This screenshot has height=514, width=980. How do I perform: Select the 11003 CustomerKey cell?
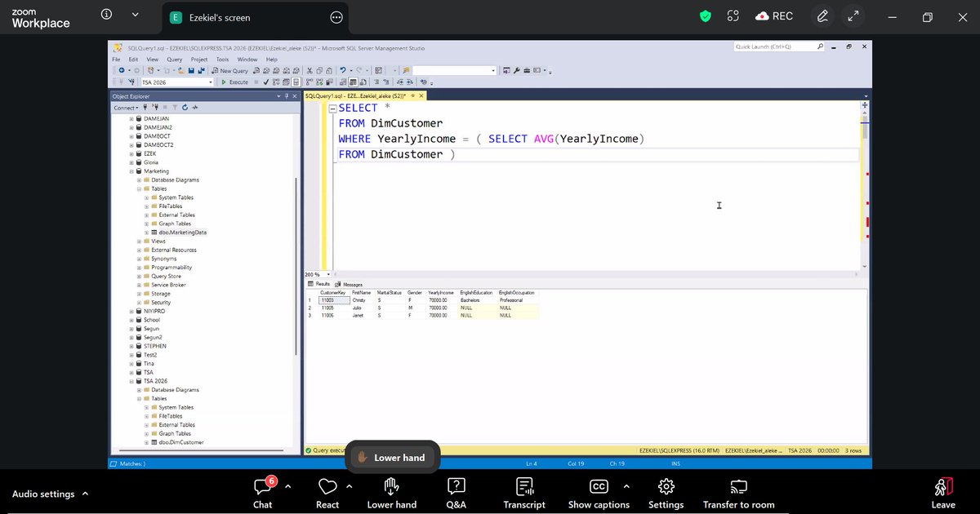pyautogui.click(x=334, y=299)
